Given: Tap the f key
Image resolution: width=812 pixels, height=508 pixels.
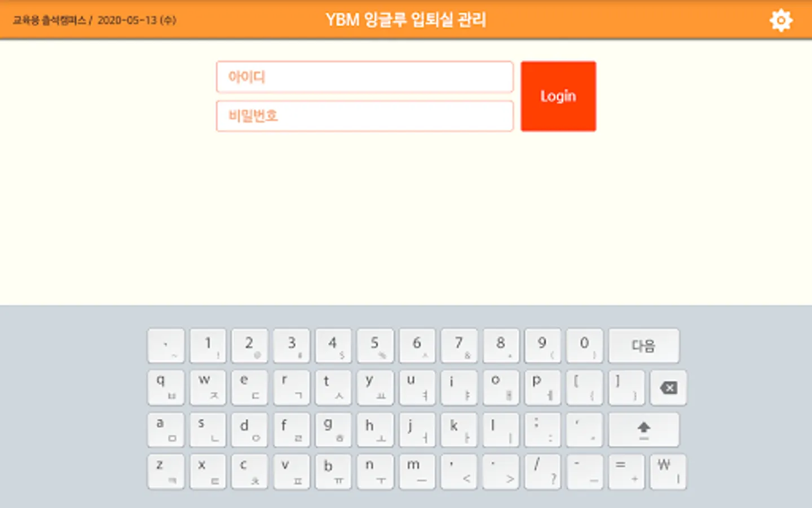Looking at the screenshot, I should coord(292,430).
